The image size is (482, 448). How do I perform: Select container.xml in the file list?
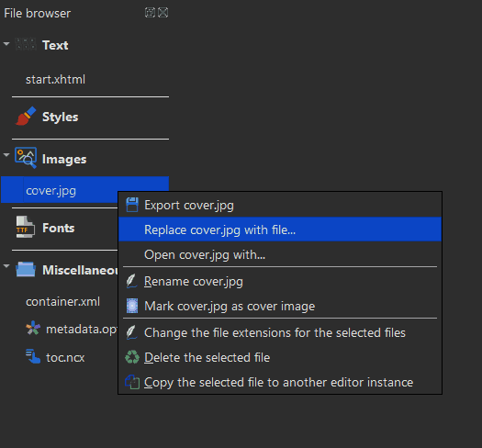click(62, 302)
